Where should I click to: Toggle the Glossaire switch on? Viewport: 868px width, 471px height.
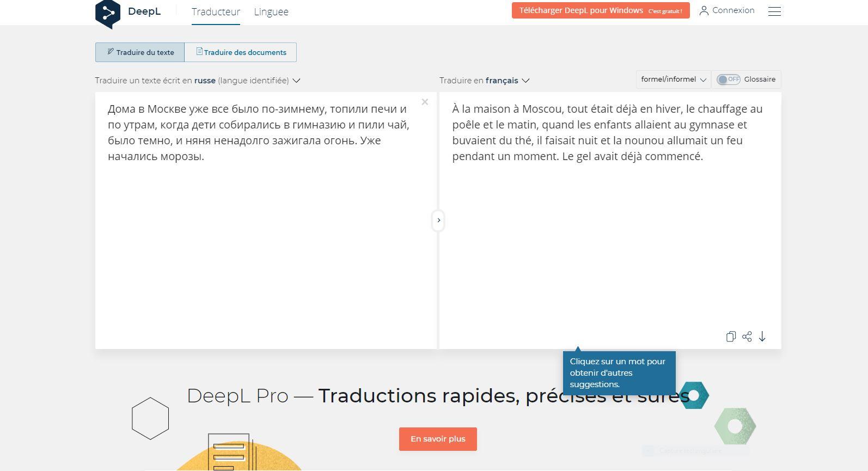[728, 79]
